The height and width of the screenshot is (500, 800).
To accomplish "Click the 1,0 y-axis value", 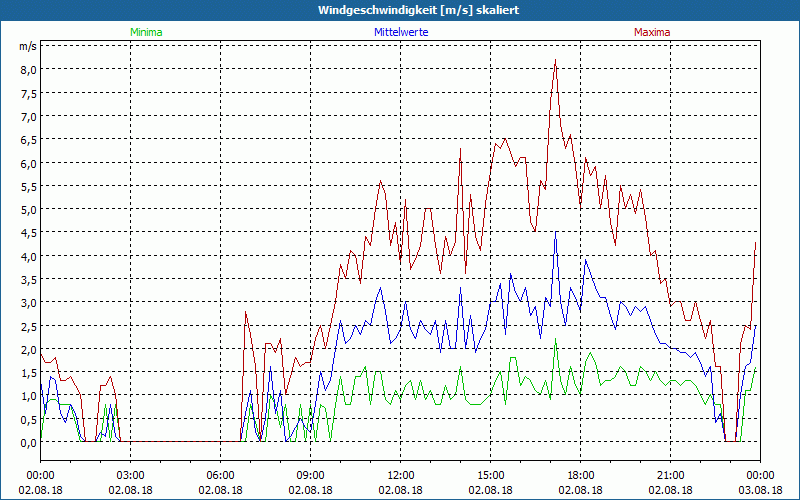I will [x=28, y=396].
